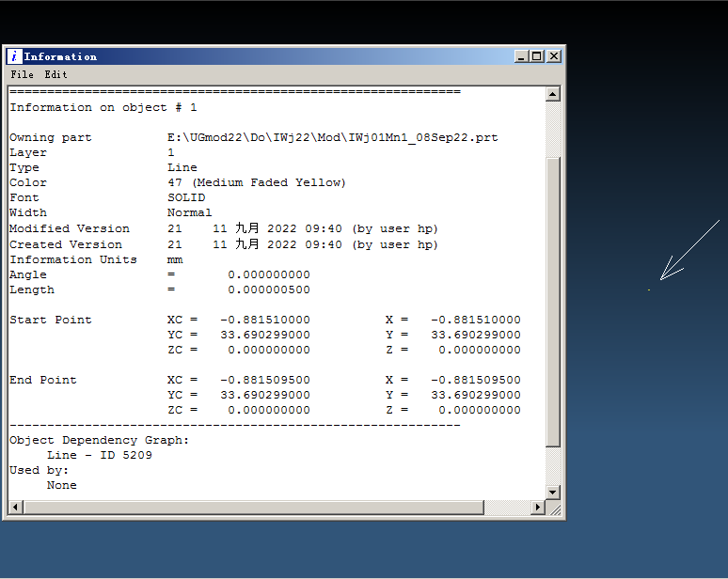Click the Modified Version row
728x579 pixels.
tap(223, 228)
